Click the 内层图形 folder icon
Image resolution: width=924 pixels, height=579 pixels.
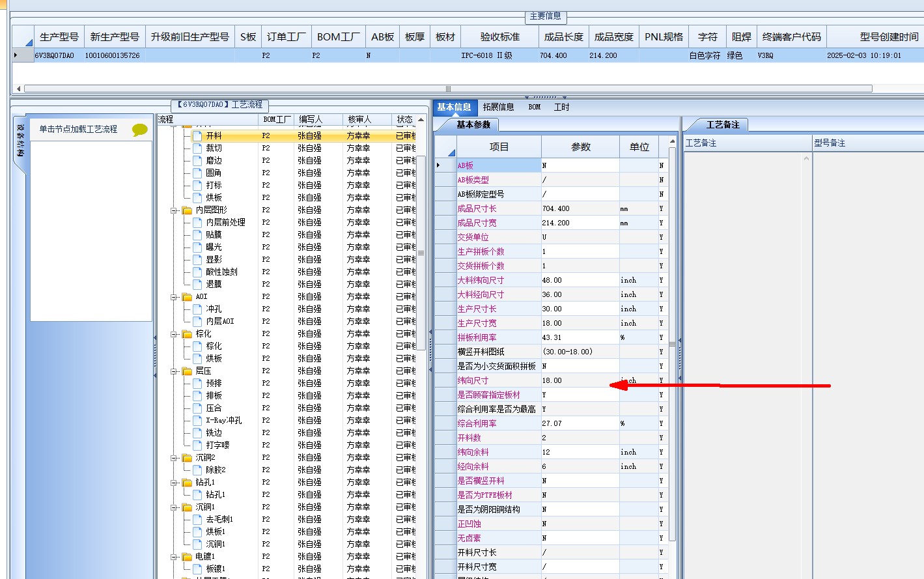[188, 210]
